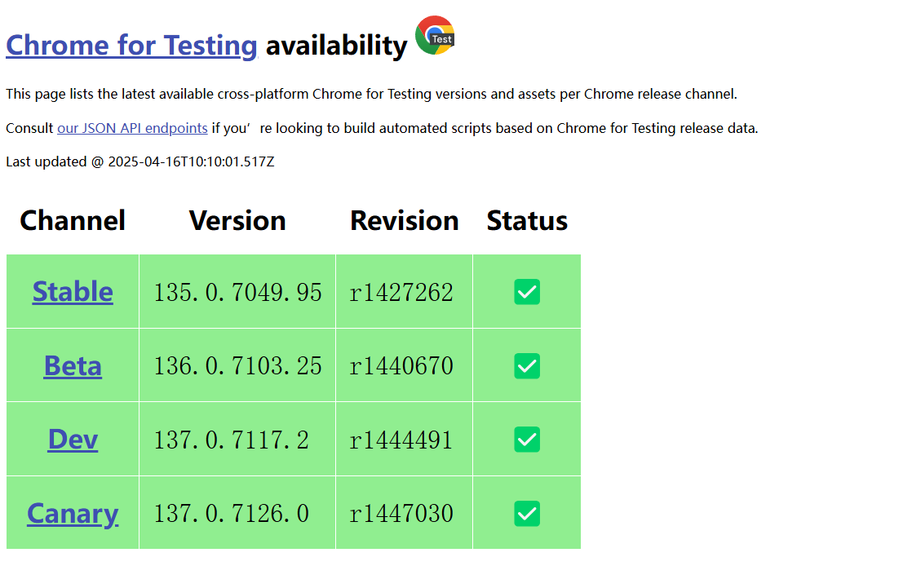Click the 'This page lists the latest' paragraph
912x588 pixels.
click(x=372, y=95)
